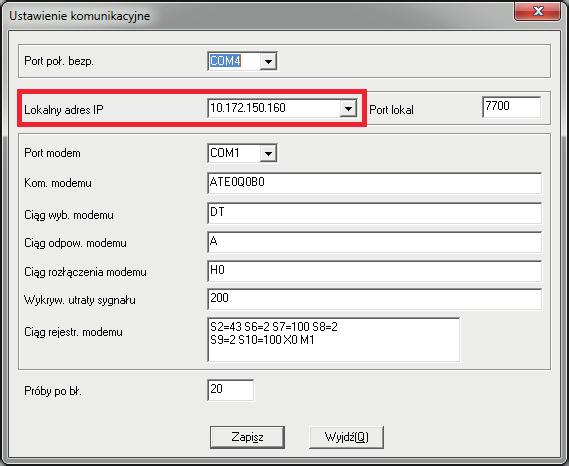The image size is (569, 466).
Task: Click the label Wykryw. utraty sygnału
Action: coord(80,300)
